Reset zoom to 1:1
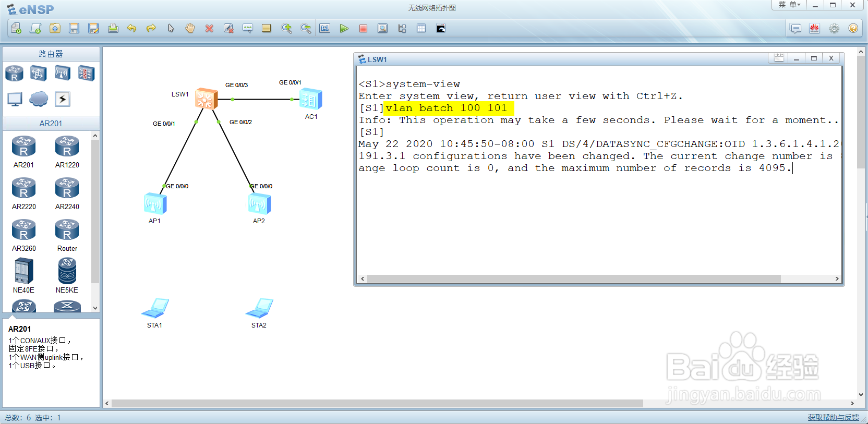This screenshot has height=424, width=868. click(325, 28)
